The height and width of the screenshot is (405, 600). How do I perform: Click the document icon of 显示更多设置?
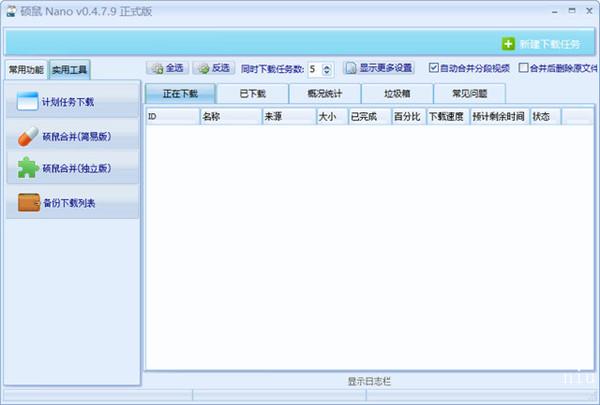351,68
